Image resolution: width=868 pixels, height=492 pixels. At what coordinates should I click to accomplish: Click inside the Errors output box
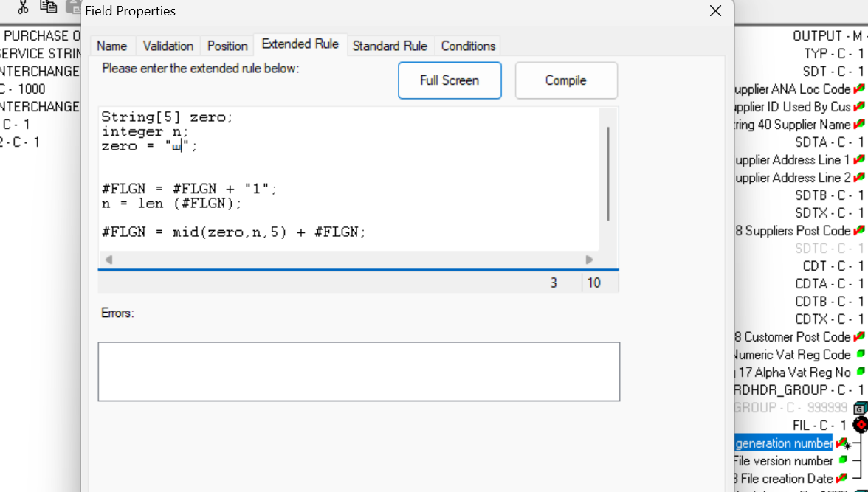359,371
